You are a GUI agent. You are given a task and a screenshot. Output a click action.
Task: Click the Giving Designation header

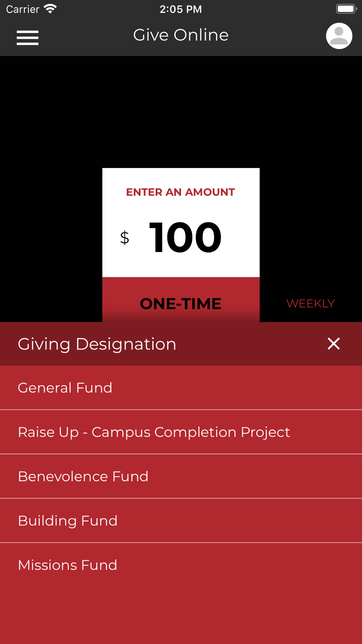click(x=97, y=344)
